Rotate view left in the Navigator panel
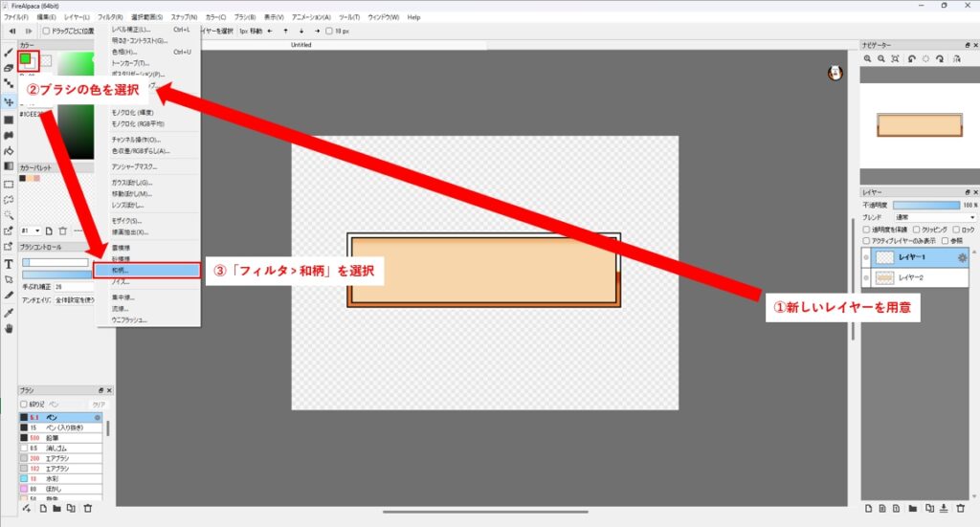The height and width of the screenshot is (527, 980). tap(913, 58)
